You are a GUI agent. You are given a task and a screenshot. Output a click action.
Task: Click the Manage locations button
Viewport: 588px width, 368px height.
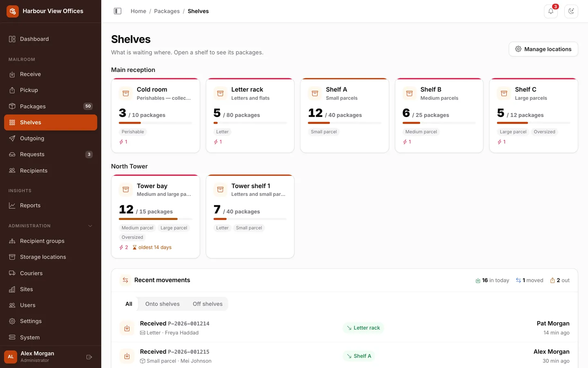point(543,49)
